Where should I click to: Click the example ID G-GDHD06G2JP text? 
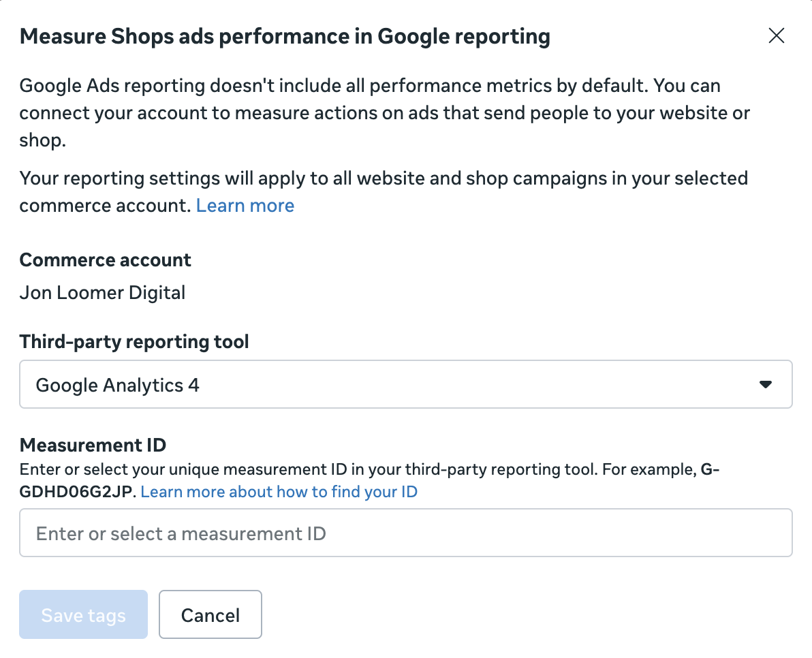click(x=78, y=492)
